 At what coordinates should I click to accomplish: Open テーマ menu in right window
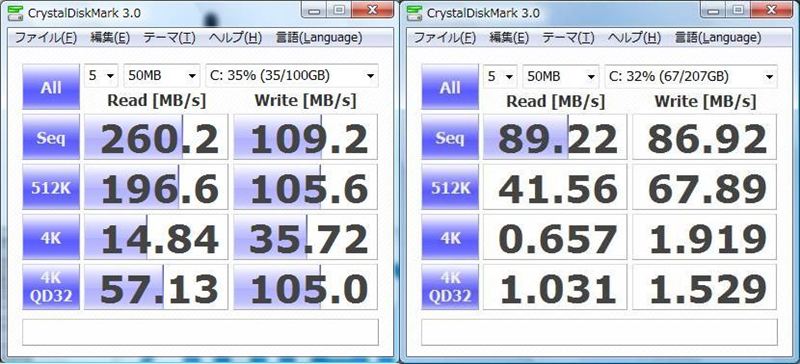[568, 37]
